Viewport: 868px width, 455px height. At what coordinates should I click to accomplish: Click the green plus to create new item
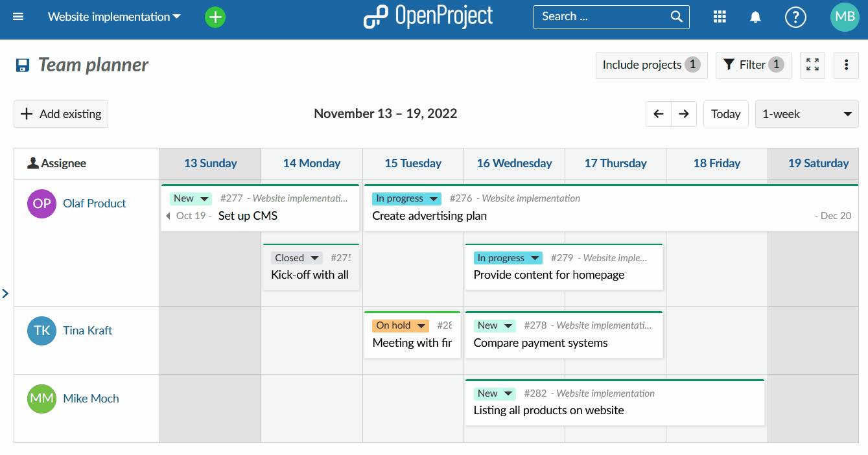coord(215,17)
